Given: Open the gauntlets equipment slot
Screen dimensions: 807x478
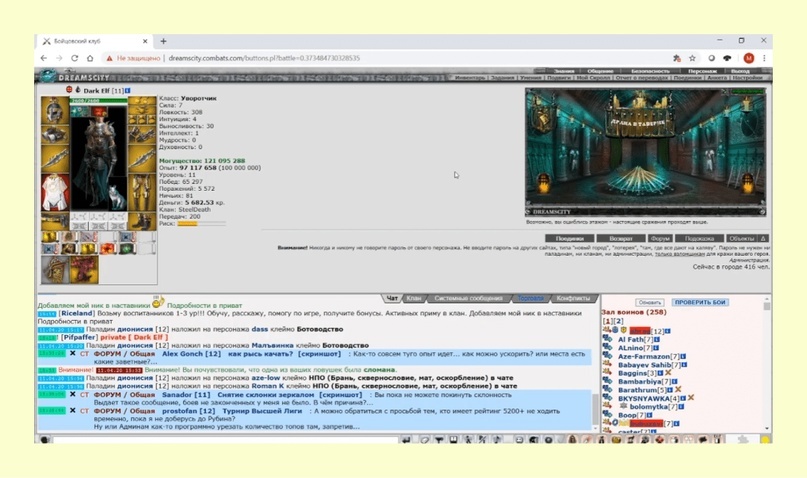Looking at the screenshot, I should [x=142, y=134].
